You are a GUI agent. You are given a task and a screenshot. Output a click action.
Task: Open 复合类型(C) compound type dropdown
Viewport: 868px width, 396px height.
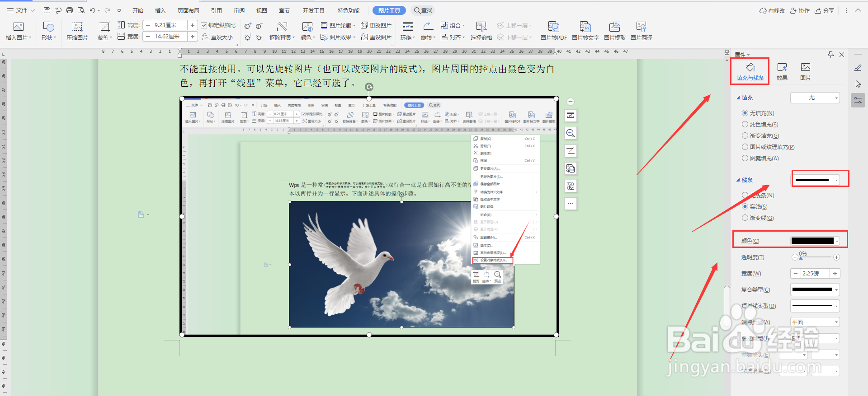pyautogui.click(x=815, y=289)
